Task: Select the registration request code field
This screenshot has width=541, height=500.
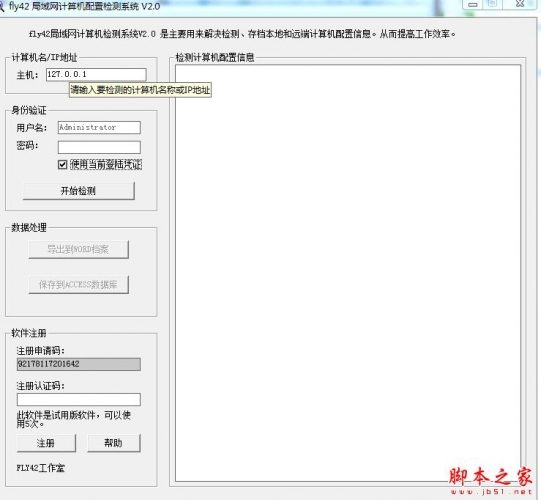Action: (78, 364)
